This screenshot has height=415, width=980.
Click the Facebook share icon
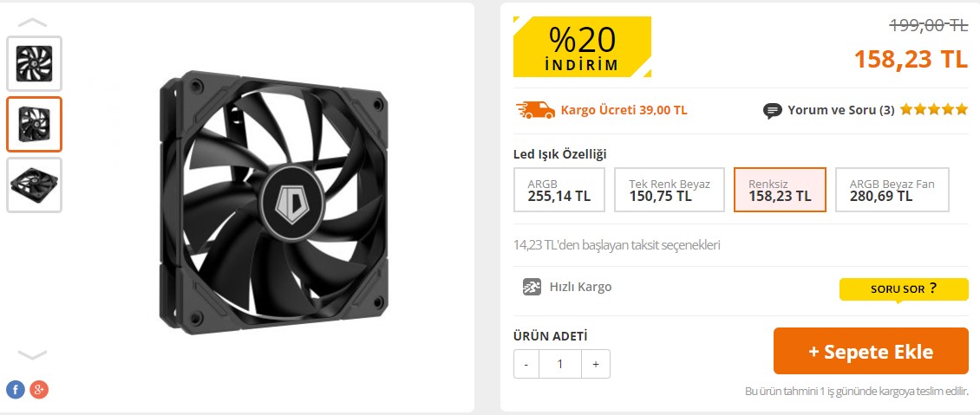click(15, 390)
